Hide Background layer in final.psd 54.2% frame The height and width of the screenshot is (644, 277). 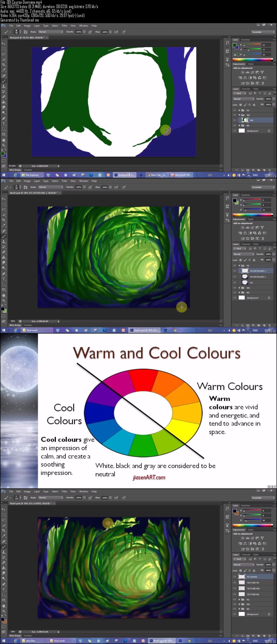pyautogui.click(x=235, y=131)
